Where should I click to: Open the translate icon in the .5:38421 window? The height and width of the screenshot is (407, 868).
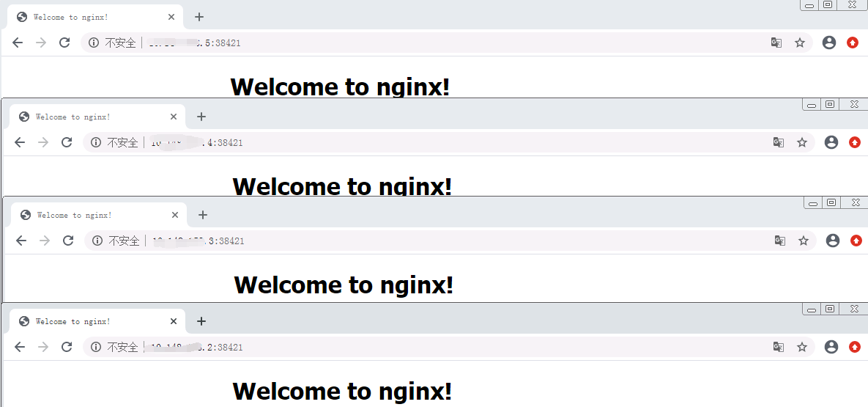coord(776,43)
